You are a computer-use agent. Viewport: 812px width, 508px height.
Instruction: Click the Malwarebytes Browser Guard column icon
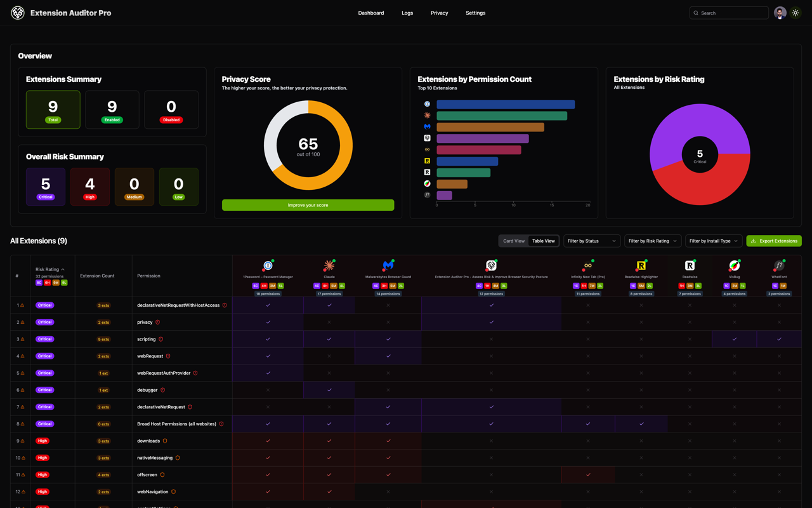click(x=388, y=265)
